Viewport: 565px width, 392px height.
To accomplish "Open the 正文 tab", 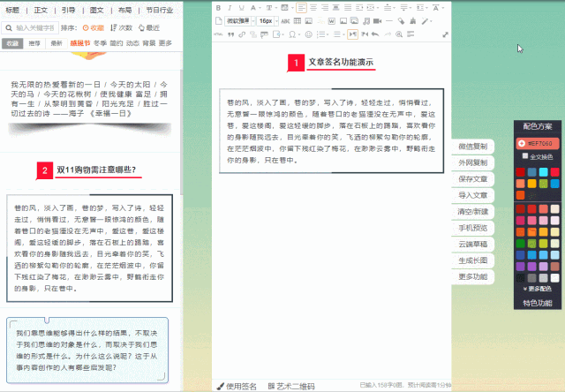I will (x=41, y=10).
